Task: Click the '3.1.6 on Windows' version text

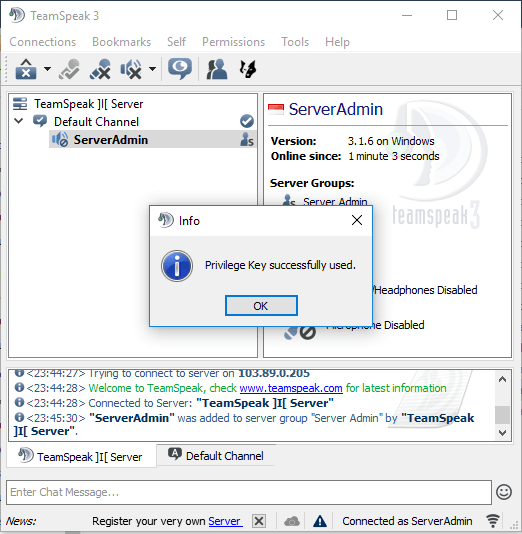Action: (x=391, y=141)
